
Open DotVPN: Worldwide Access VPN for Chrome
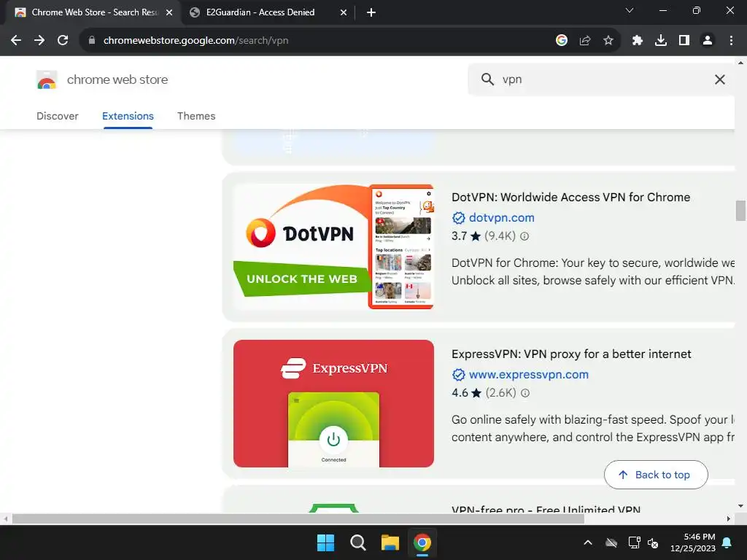pyautogui.click(x=570, y=197)
